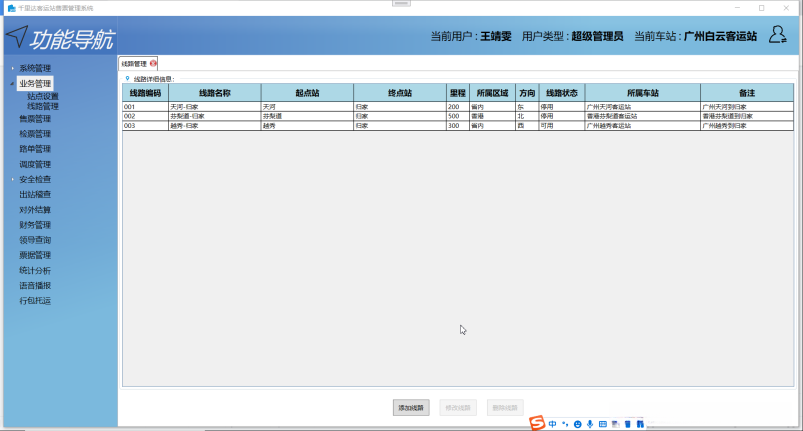Open the 调度管理 menu item

[35, 164]
